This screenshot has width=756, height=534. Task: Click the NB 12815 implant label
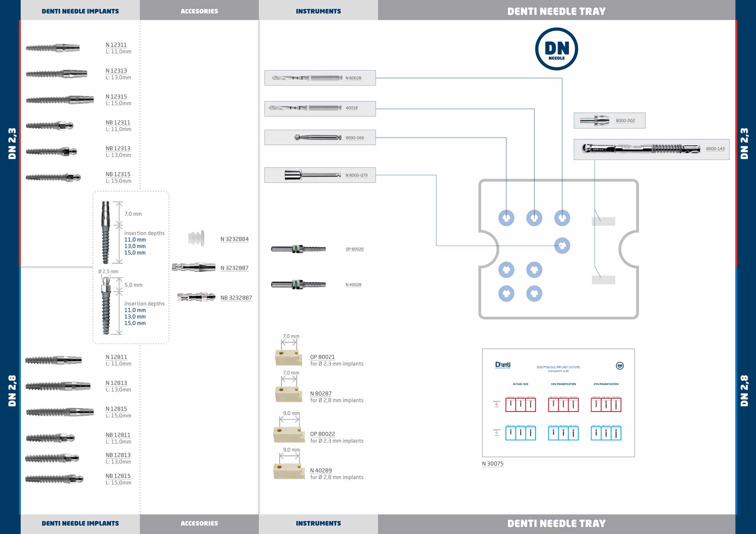coord(118,476)
